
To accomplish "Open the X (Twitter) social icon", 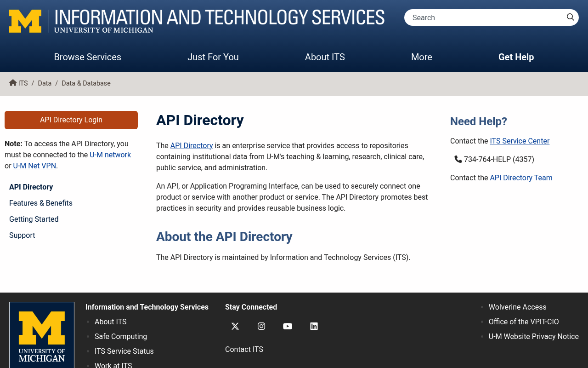I will [235, 326].
